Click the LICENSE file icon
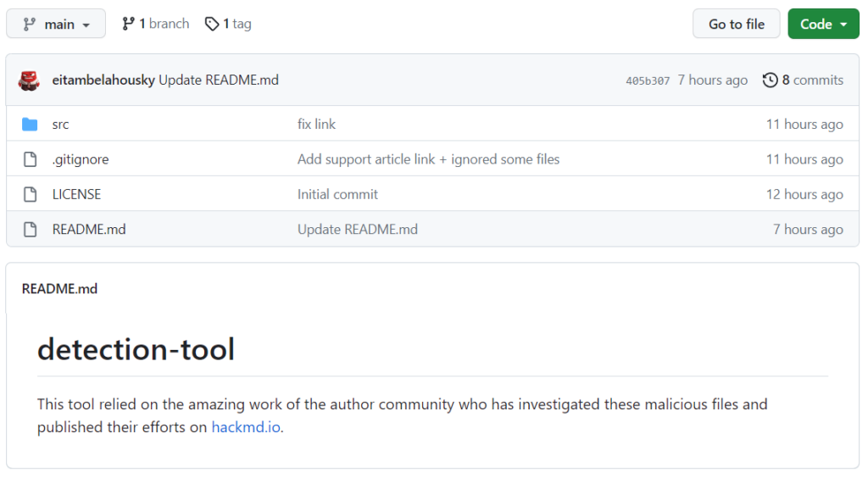Screen dimensions: 868x478 pyautogui.click(x=30, y=194)
